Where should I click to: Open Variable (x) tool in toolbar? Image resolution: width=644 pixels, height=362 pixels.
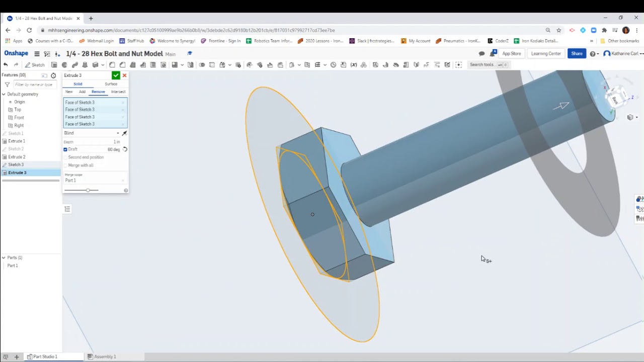click(x=354, y=65)
